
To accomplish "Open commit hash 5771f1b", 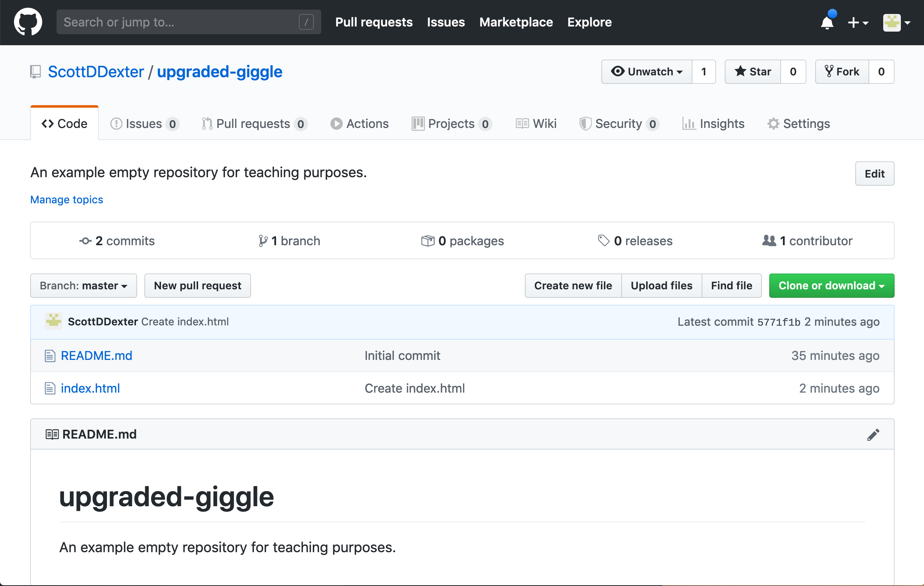I will coord(778,322).
